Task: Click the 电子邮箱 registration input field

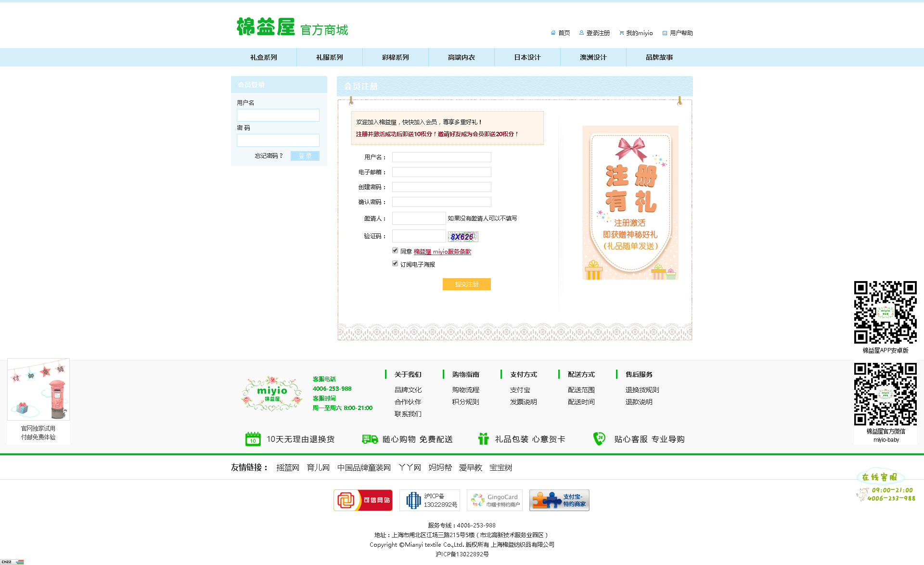Action: [441, 172]
